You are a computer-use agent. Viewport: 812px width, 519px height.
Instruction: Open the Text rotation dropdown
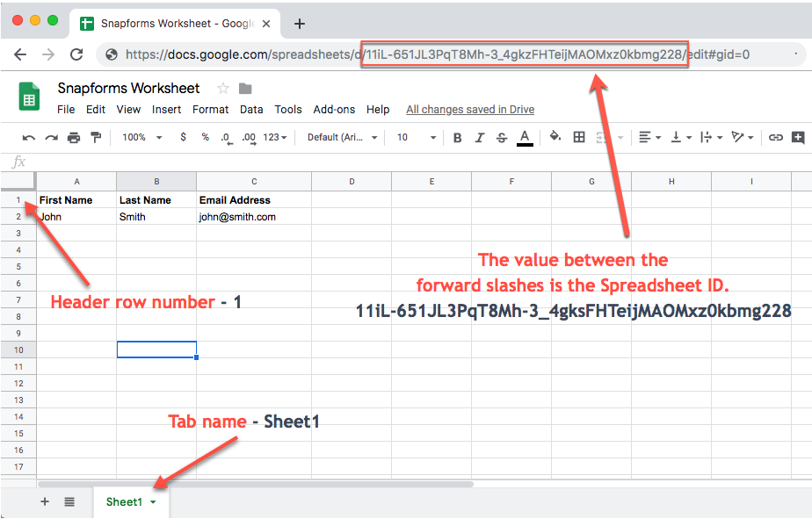(742, 137)
